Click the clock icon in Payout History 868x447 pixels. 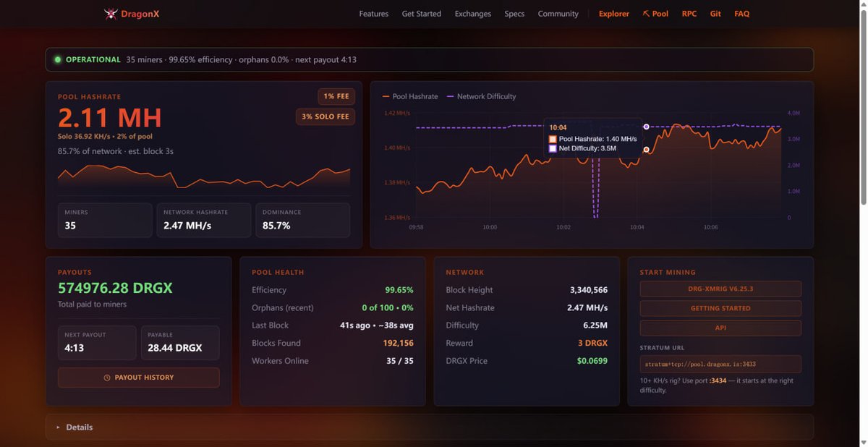[107, 378]
